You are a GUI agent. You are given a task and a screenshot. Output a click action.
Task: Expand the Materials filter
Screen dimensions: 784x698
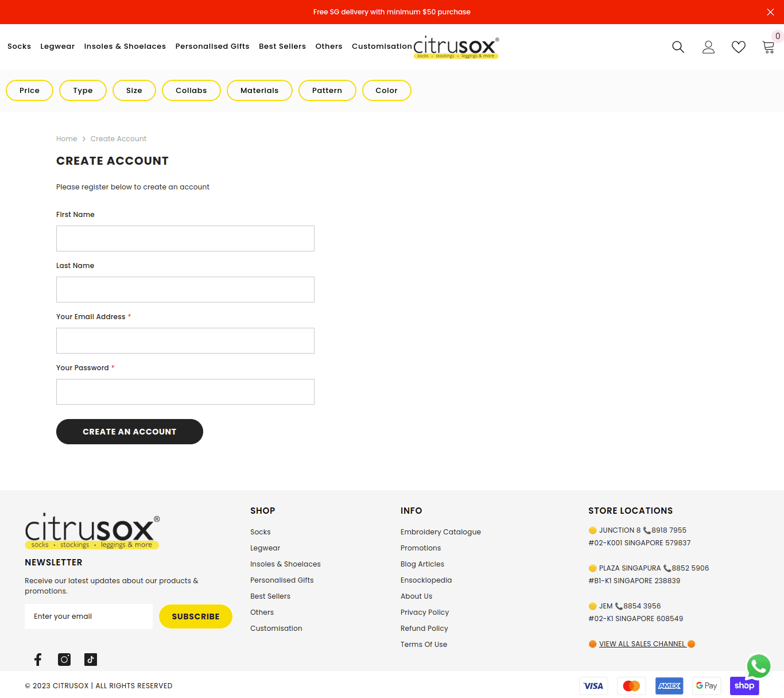(x=259, y=91)
